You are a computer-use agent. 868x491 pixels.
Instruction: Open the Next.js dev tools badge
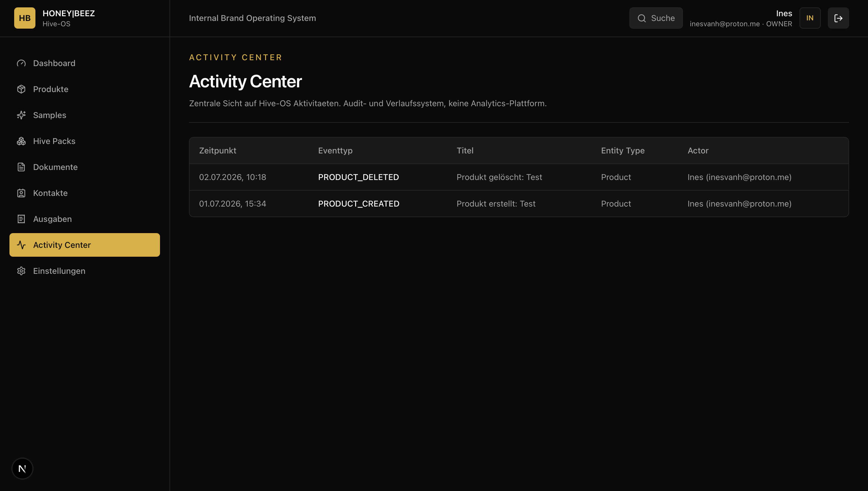(x=22, y=468)
